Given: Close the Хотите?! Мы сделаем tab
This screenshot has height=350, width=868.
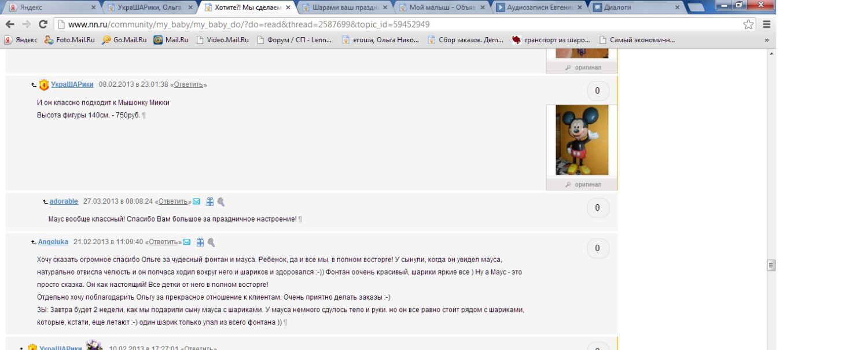Looking at the screenshot, I should tap(288, 8).
